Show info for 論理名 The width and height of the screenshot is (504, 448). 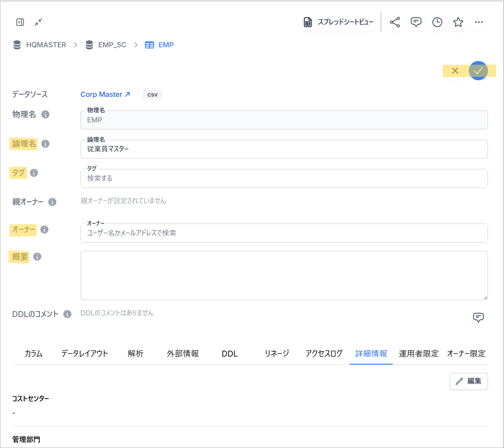point(45,144)
